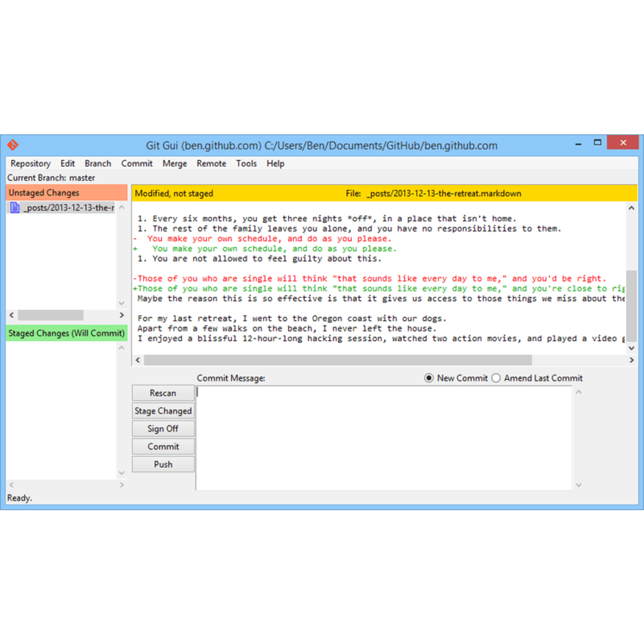Click the Rescan button
This screenshot has height=644, width=644.
tap(163, 393)
